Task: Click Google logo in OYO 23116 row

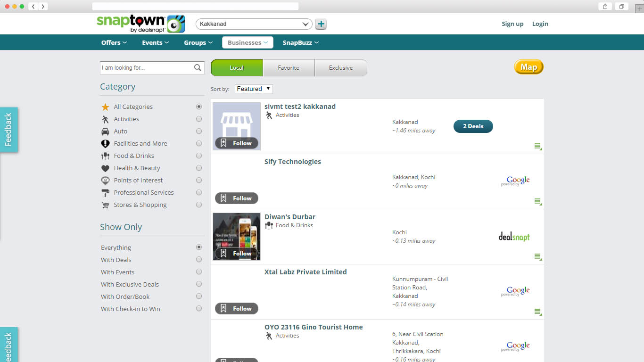Action: coord(516,346)
